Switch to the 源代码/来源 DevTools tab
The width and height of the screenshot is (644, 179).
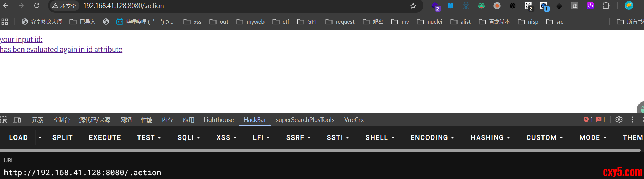(95, 119)
